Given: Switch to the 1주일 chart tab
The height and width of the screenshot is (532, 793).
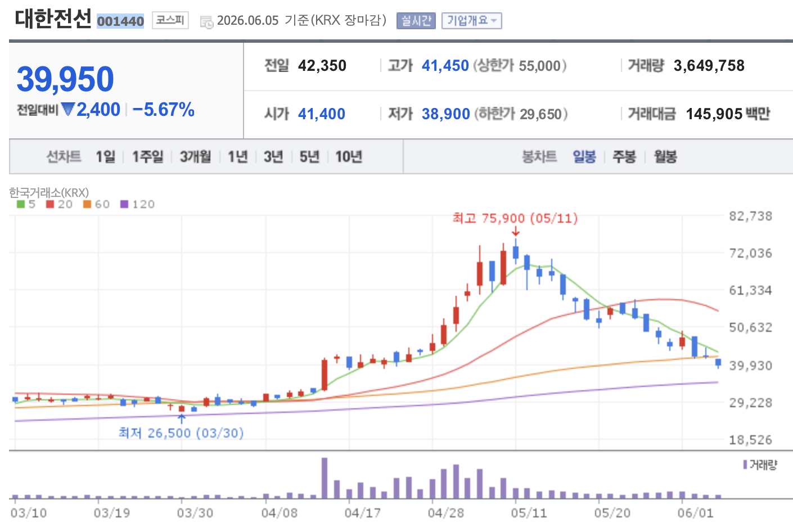Looking at the screenshot, I should click(148, 156).
